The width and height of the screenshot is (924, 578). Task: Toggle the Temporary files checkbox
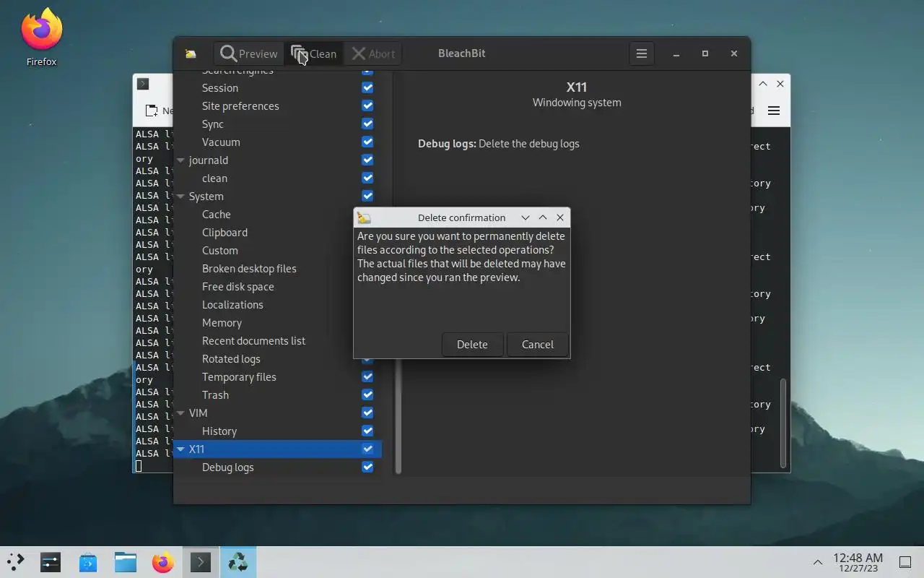pyautogui.click(x=367, y=376)
